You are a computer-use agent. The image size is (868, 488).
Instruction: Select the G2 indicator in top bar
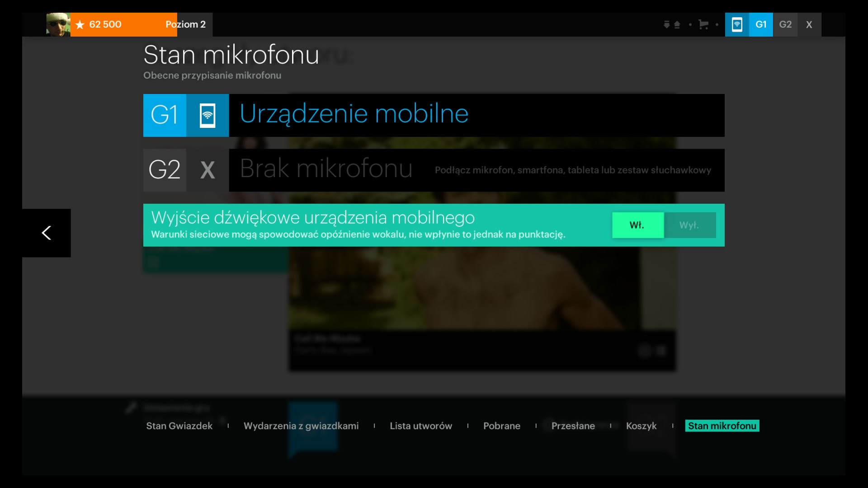point(785,24)
